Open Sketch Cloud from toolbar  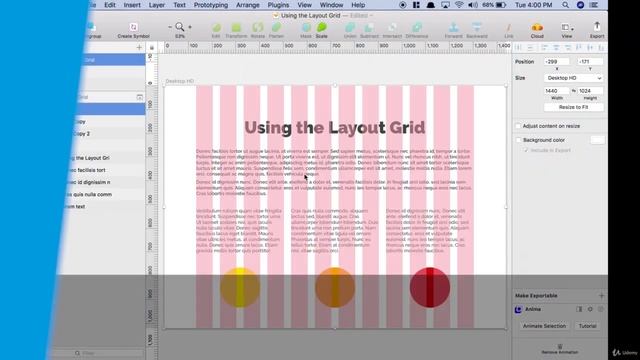(x=537, y=27)
